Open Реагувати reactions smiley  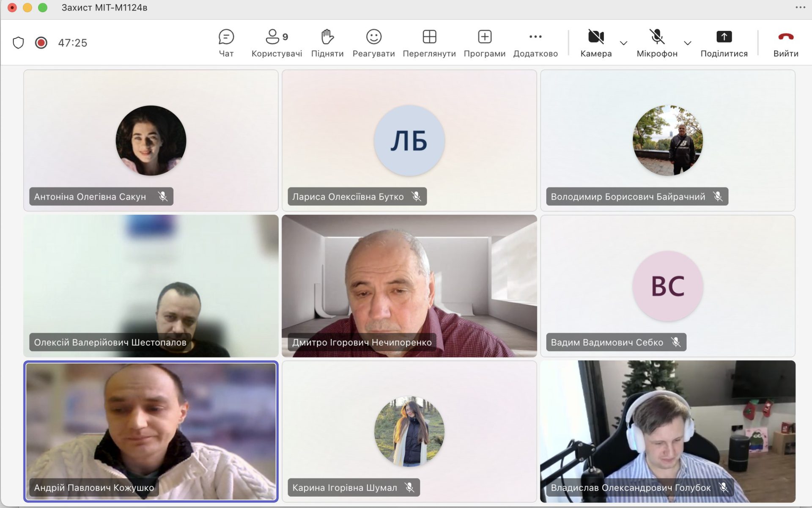pyautogui.click(x=373, y=37)
